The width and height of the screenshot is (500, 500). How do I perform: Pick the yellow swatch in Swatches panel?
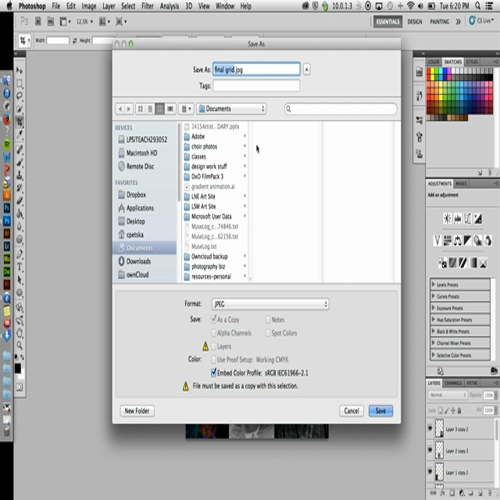(433, 71)
